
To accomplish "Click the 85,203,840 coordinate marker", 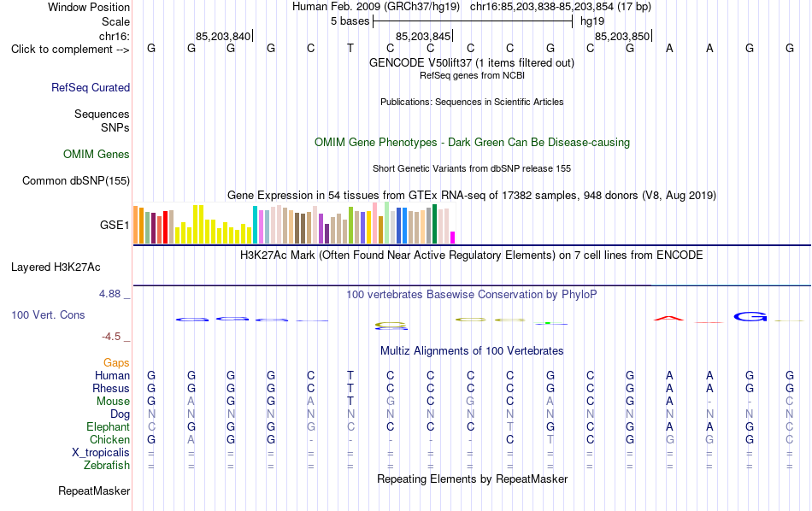I will (x=224, y=36).
